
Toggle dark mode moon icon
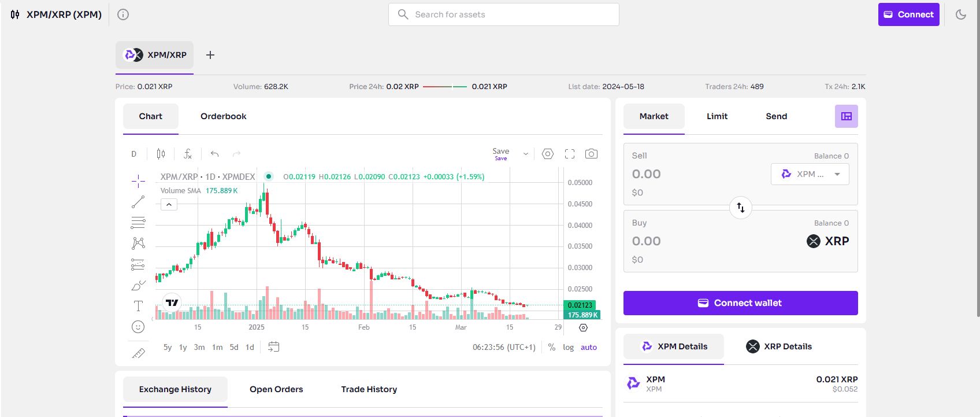tap(961, 14)
